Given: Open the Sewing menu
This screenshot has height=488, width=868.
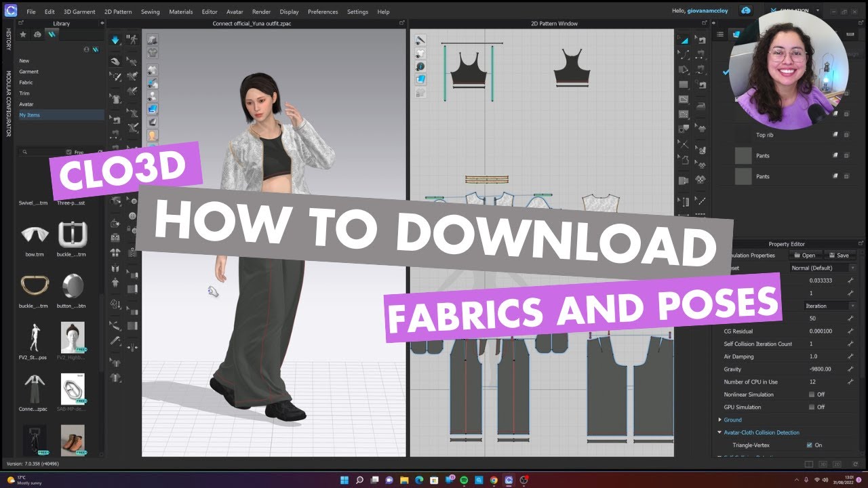Looking at the screenshot, I should point(151,12).
